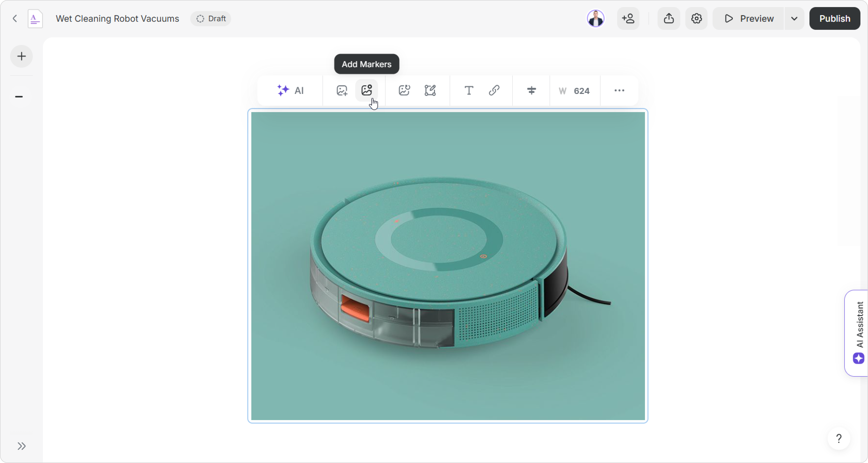Open the Preview dropdown arrow

click(x=794, y=18)
